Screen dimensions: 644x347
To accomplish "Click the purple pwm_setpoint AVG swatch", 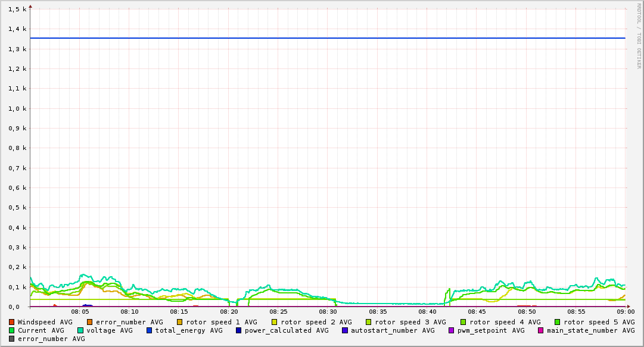I will 452,330.
